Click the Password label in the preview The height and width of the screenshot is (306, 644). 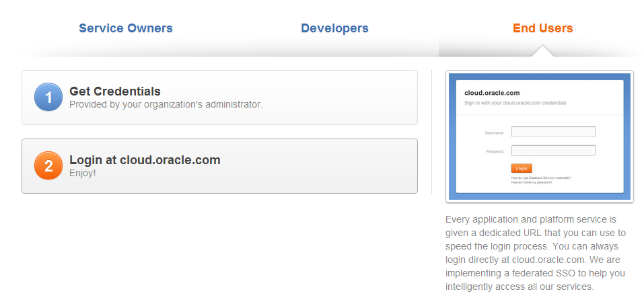coord(494,151)
